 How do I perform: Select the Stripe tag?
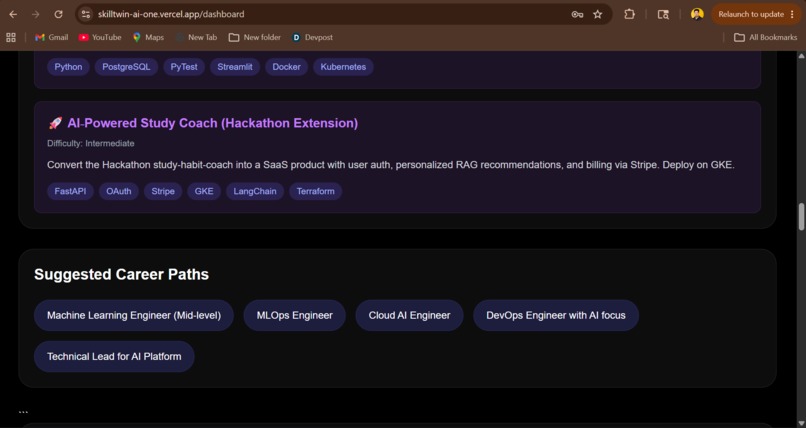[163, 191]
